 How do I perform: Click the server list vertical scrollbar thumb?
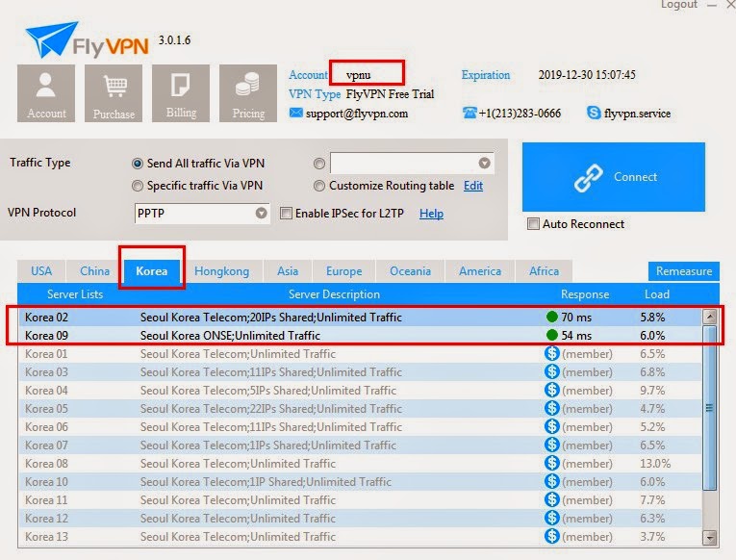pyautogui.click(x=710, y=408)
